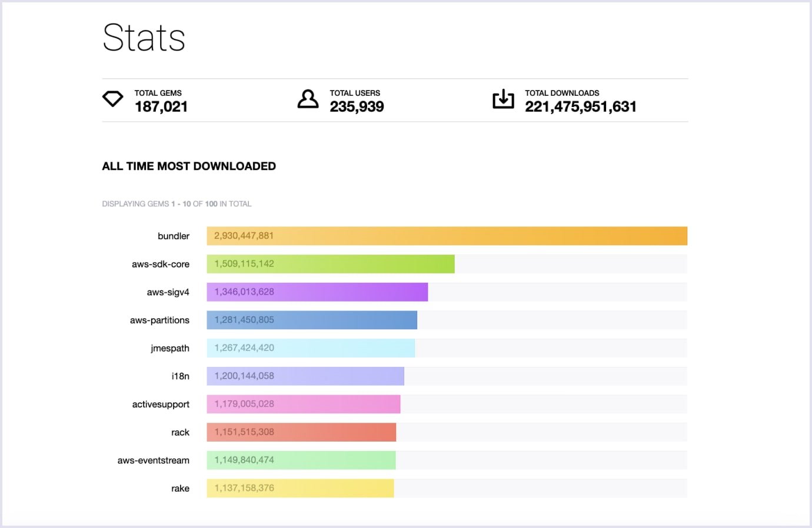Open the activesupport gem link
This screenshot has height=528, width=812.
pyautogui.click(x=161, y=405)
